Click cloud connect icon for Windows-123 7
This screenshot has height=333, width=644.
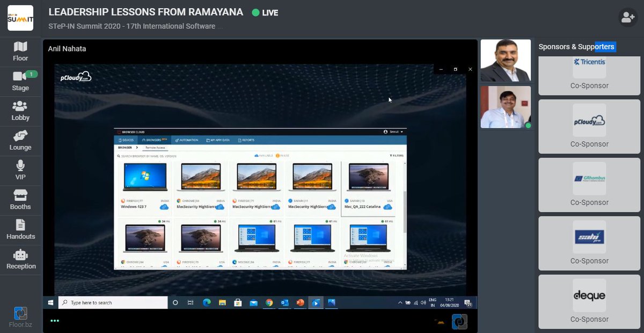pos(164,206)
